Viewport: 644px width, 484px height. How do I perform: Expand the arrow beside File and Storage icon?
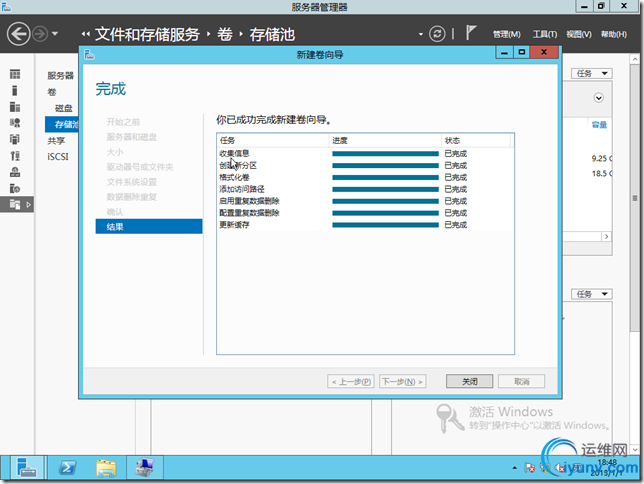point(28,205)
